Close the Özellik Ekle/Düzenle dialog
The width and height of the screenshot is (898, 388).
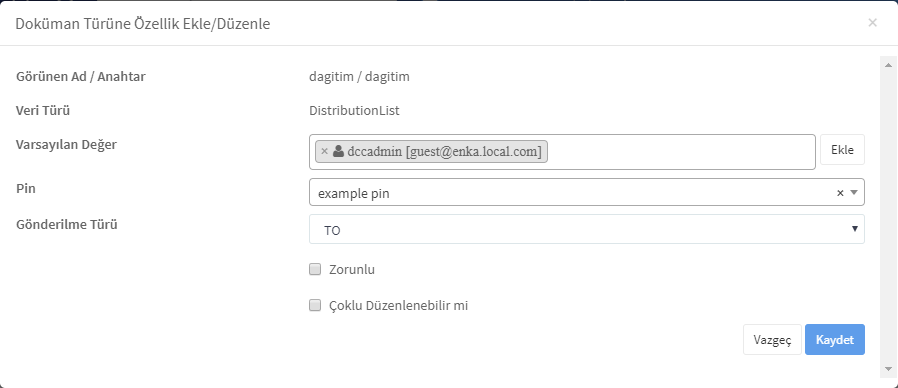click(x=872, y=23)
